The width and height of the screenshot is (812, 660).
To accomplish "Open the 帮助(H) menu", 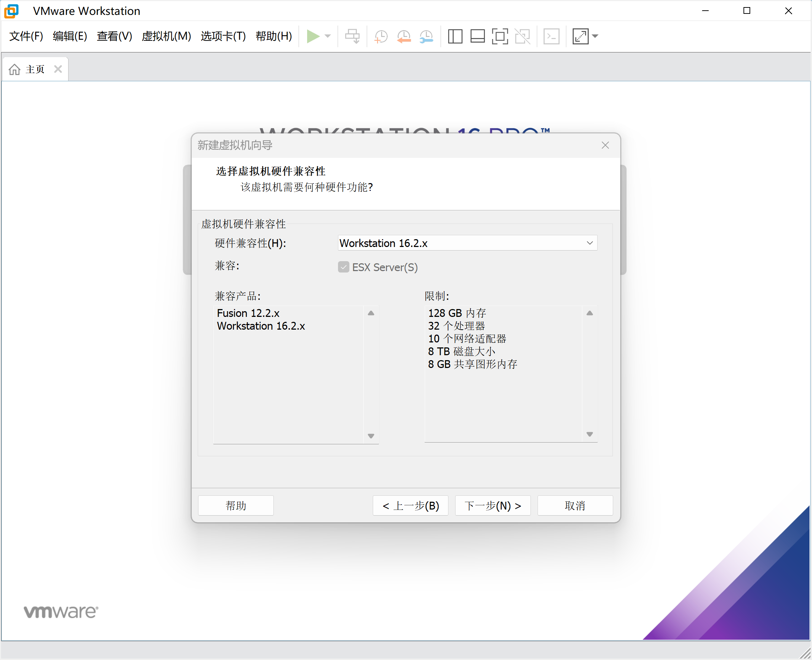I will 274,36.
